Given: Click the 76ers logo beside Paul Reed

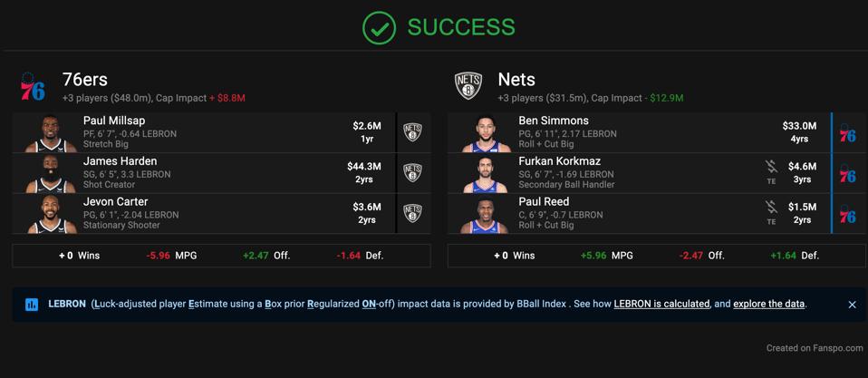Looking at the screenshot, I should [x=848, y=215].
